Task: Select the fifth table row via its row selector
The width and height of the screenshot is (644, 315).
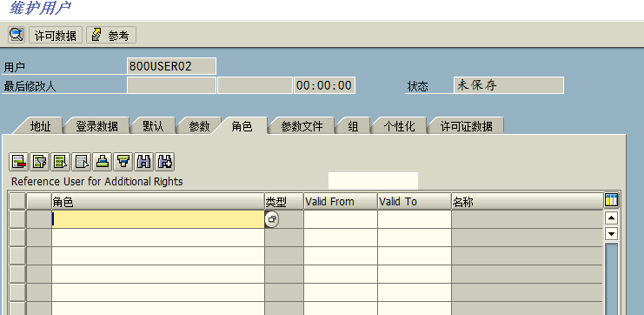Action: tap(17, 292)
